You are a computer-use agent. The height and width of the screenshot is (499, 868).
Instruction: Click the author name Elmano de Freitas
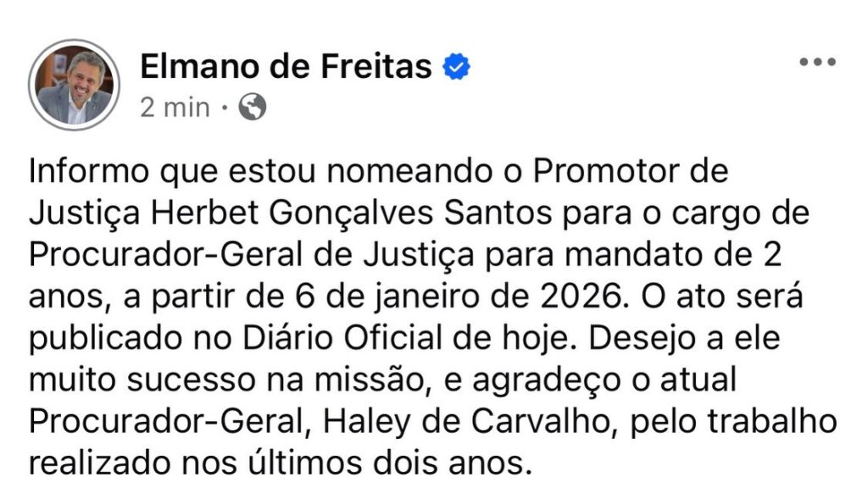point(285,65)
